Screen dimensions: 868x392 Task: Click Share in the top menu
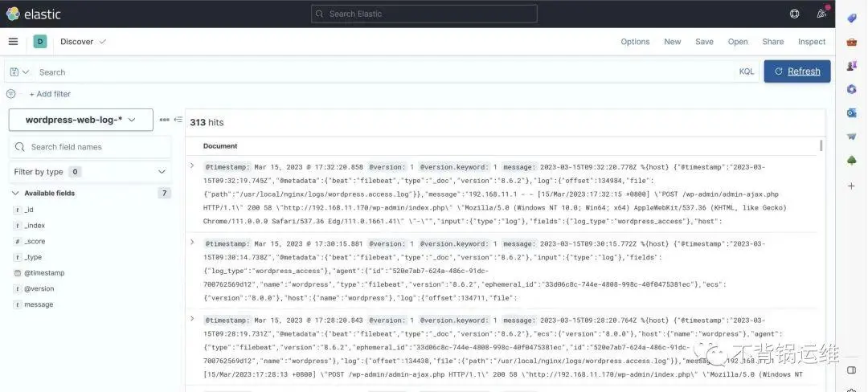click(x=773, y=42)
